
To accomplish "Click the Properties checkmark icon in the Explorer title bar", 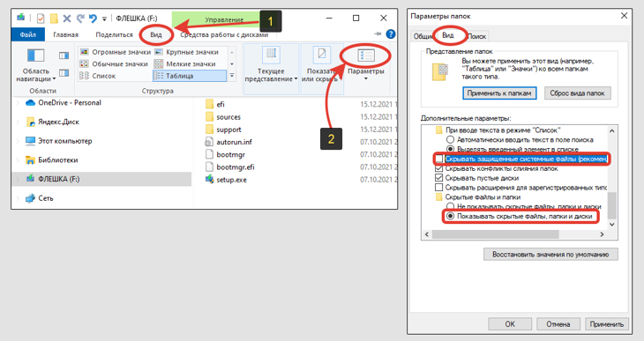I will click(x=41, y=19).
